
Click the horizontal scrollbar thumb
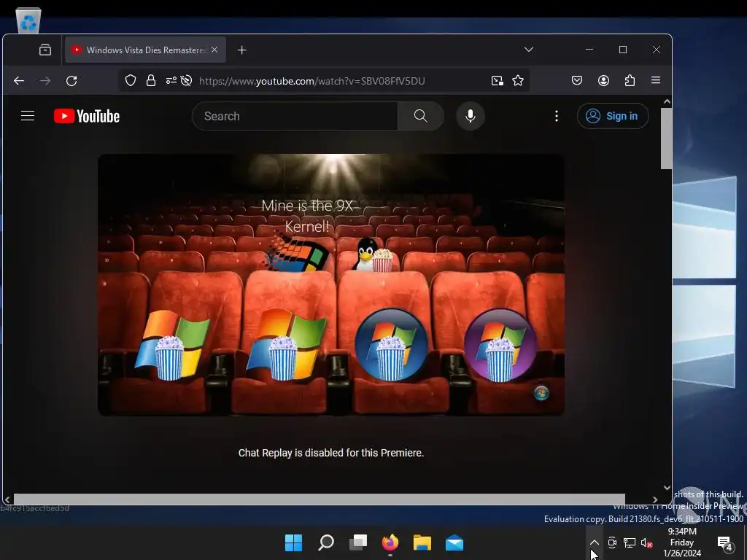[320, 499]
